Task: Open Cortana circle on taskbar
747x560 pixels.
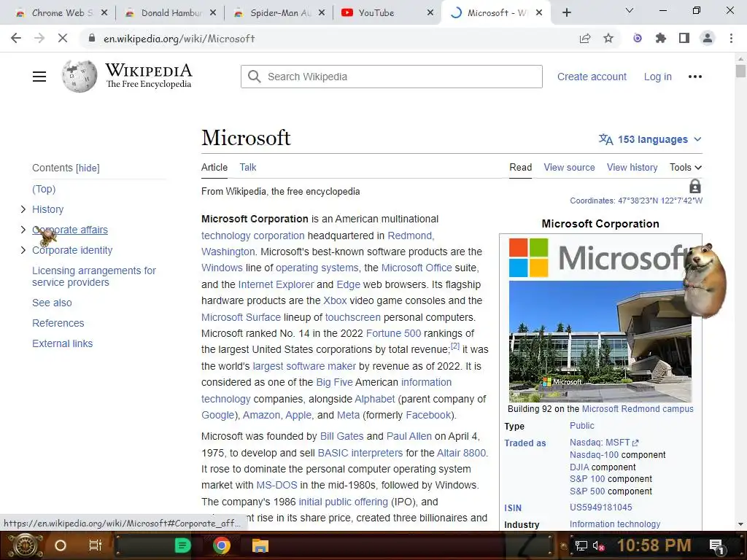Action: [x=61, y=545]
